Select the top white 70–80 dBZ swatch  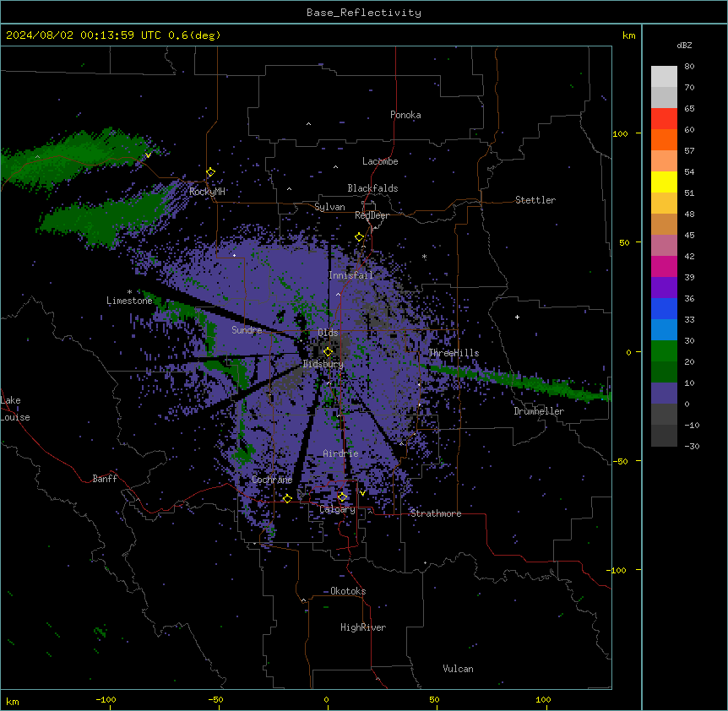pyautogui.click(x=664, y=76)
